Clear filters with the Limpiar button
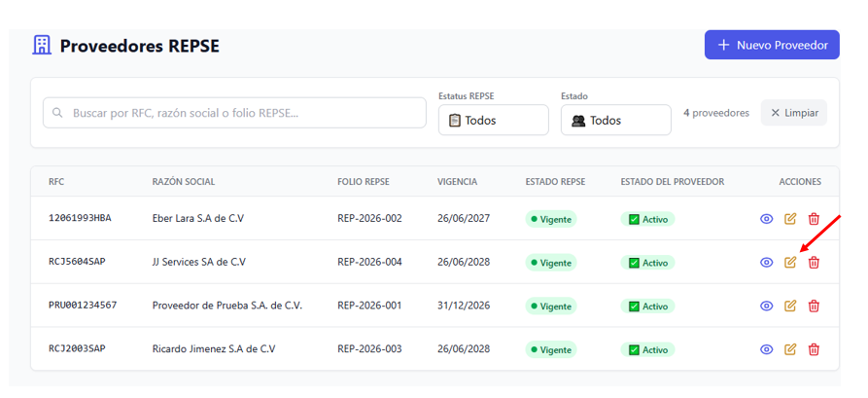The height and width of the screenshot is (398, 868). 794,113
